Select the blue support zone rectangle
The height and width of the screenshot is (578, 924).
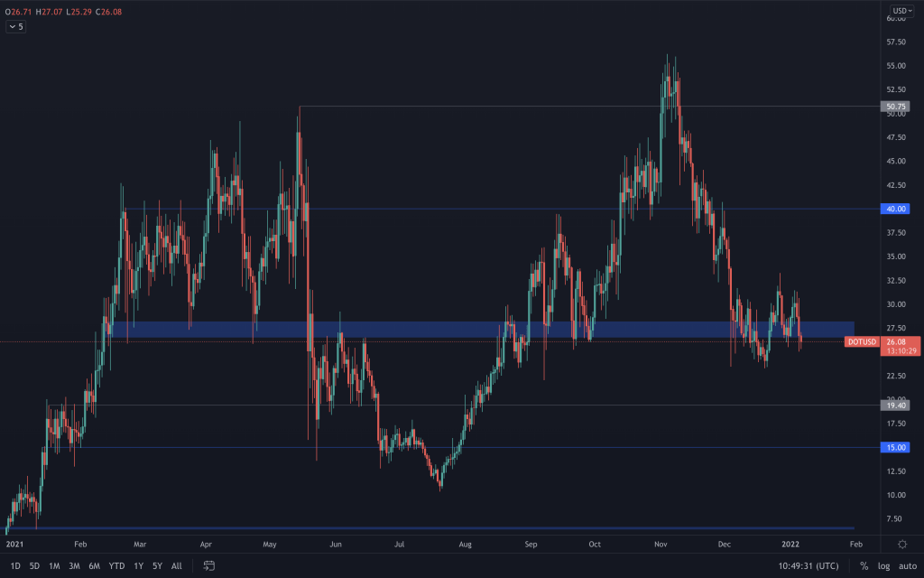point(451,330)
